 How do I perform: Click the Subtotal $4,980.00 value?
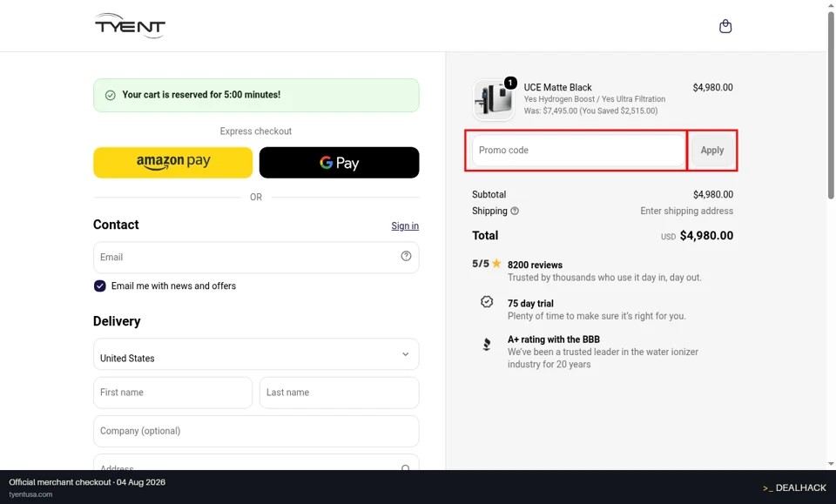tap(713, 194)
